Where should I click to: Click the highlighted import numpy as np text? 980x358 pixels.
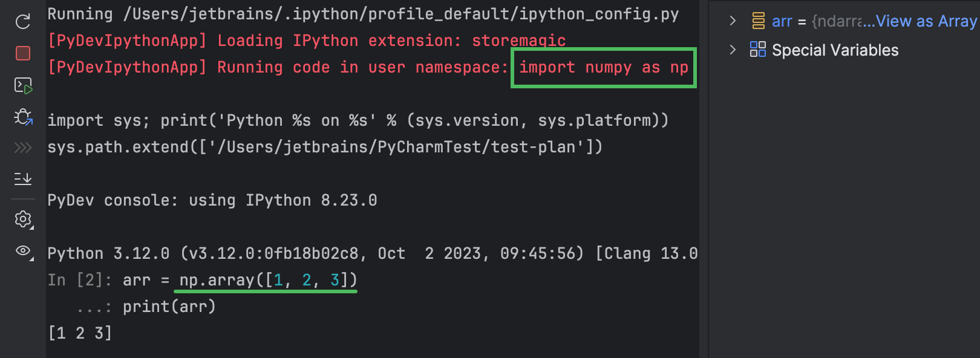[603, 68]
